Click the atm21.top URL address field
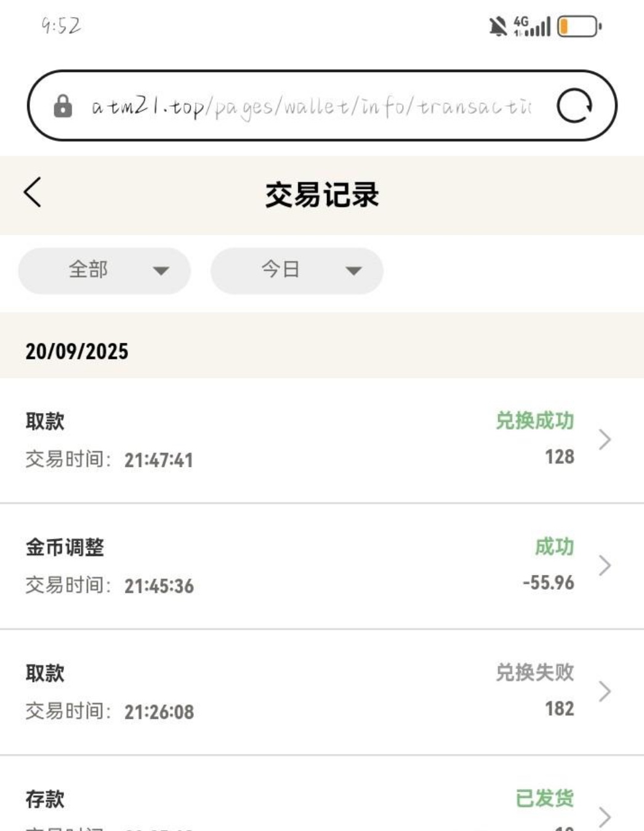Screen dimensions: 644x831 (x=311, y=106)
